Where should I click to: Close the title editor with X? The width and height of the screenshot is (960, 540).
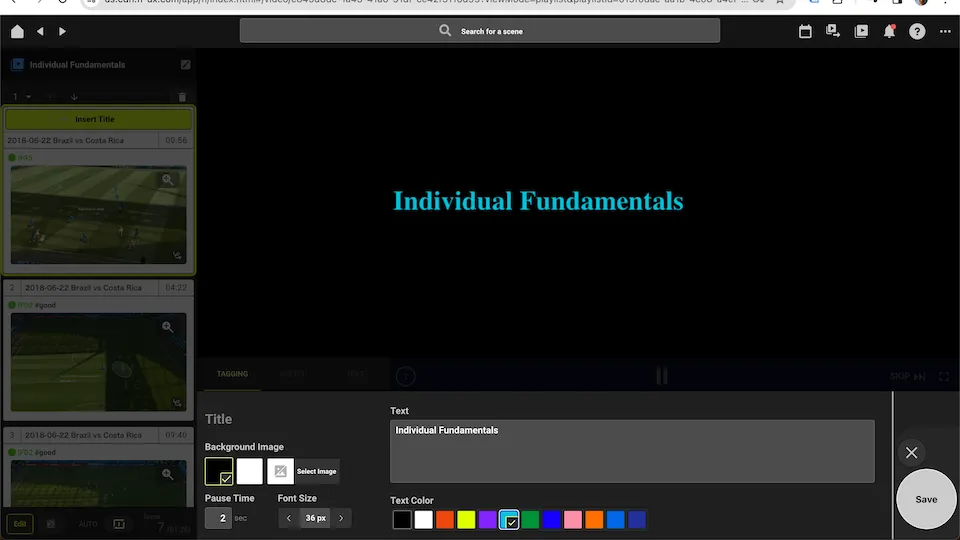pos(912,452)
